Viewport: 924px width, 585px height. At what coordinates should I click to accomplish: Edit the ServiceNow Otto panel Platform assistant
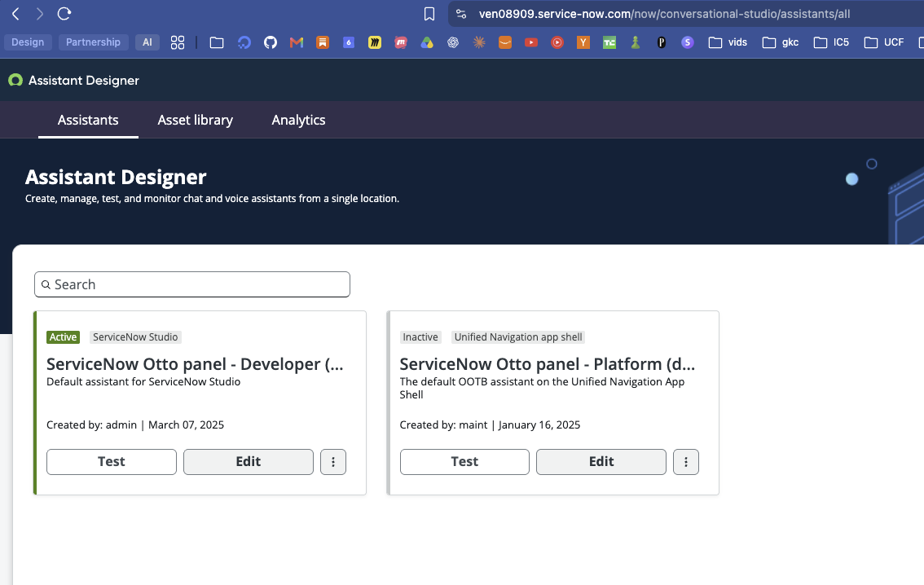click(601, 462)
